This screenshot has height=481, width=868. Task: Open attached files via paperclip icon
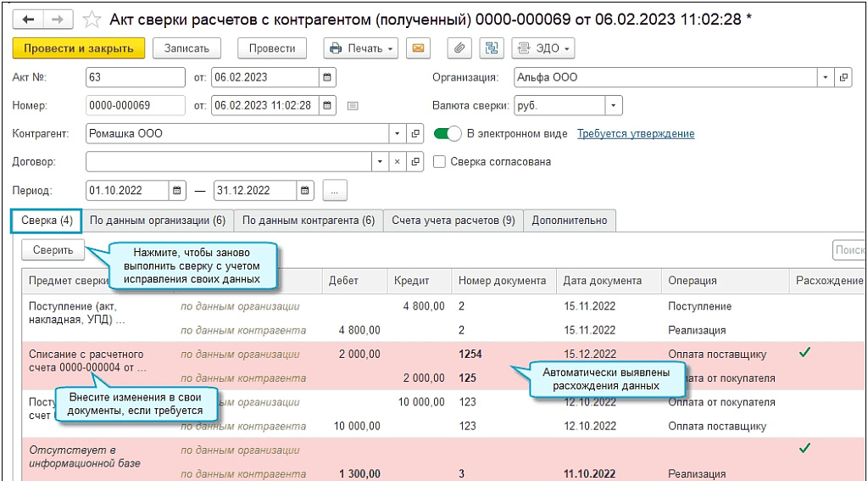459,48
